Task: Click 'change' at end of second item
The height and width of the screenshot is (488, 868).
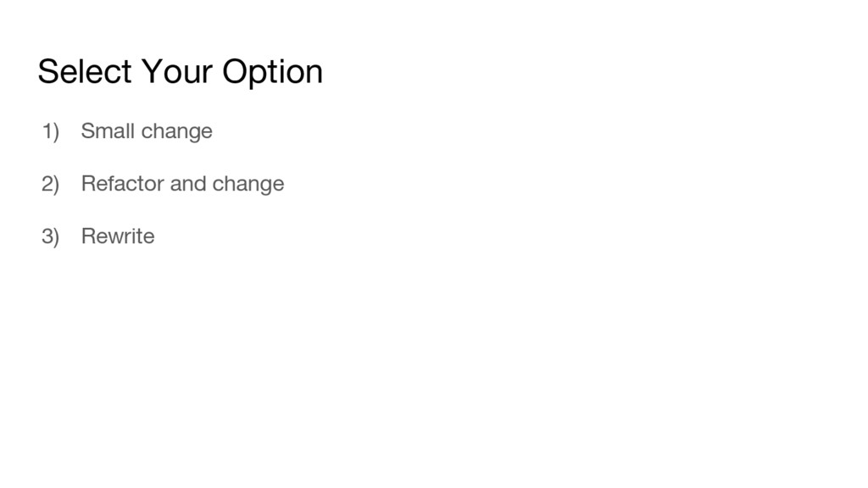Action: coord(248,185)
